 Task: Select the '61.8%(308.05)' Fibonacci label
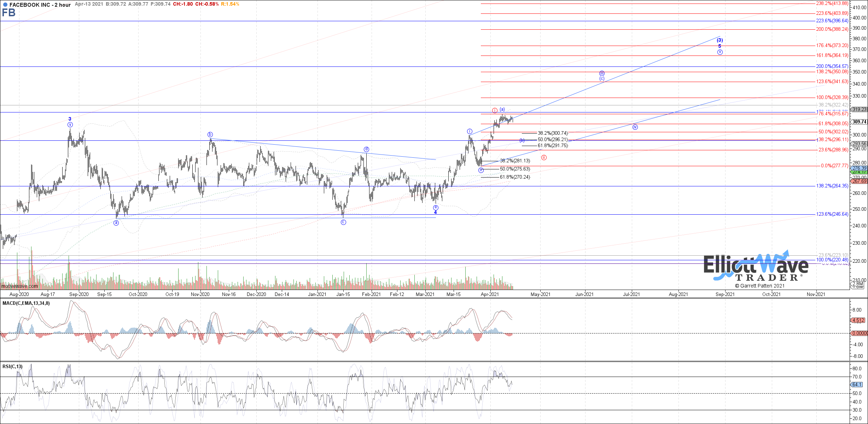833,124
